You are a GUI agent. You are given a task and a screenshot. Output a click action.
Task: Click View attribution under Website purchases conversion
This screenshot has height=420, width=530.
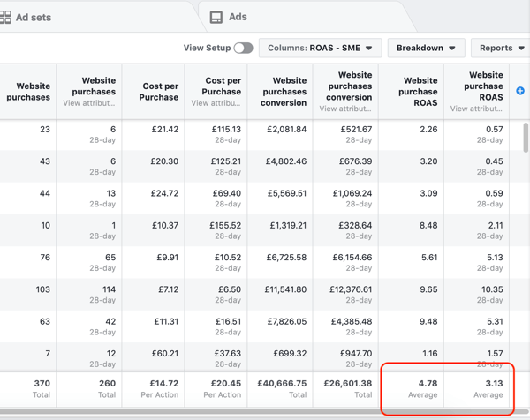tap(345, 109)
